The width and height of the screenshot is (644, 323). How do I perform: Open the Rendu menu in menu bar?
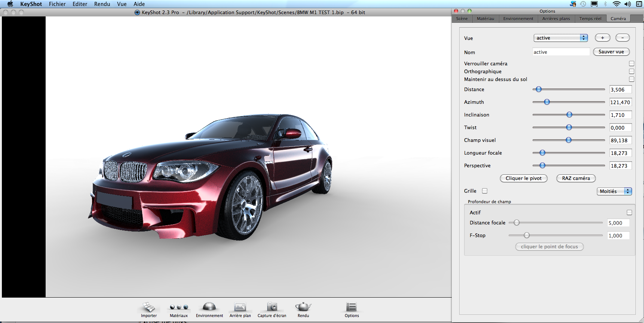[102, 4]
